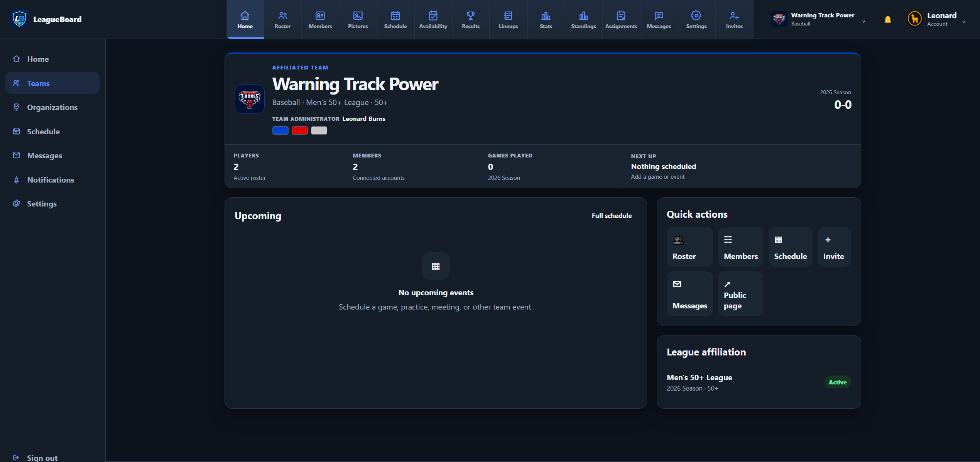Click the Men's 50+ League affiliation

tap(699, 377)
